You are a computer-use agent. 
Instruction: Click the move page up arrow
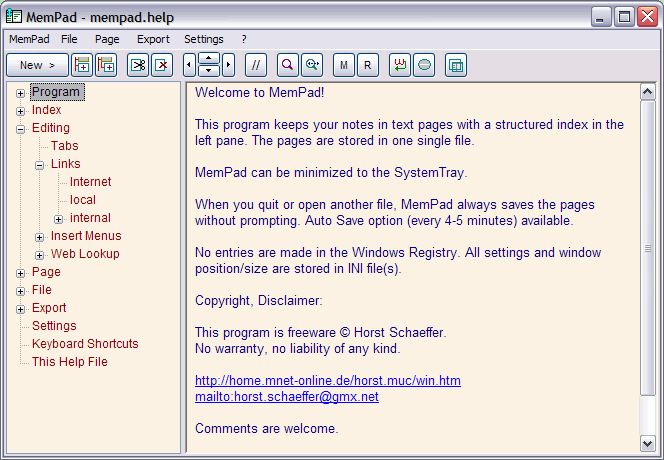pos(209,58)
